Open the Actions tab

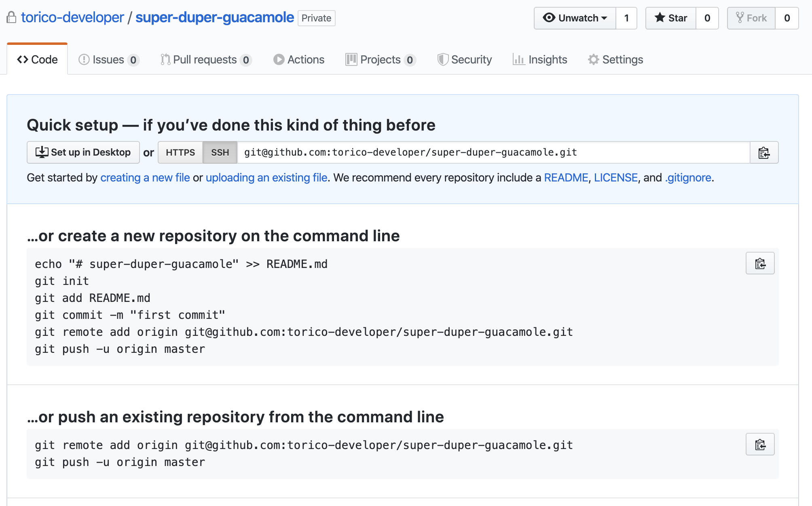(299, 59)
